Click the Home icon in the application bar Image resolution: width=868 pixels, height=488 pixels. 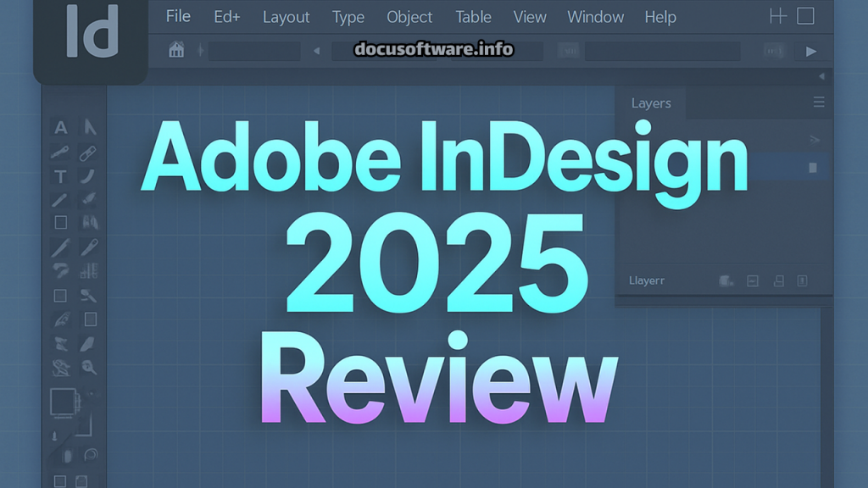(176, 51)
